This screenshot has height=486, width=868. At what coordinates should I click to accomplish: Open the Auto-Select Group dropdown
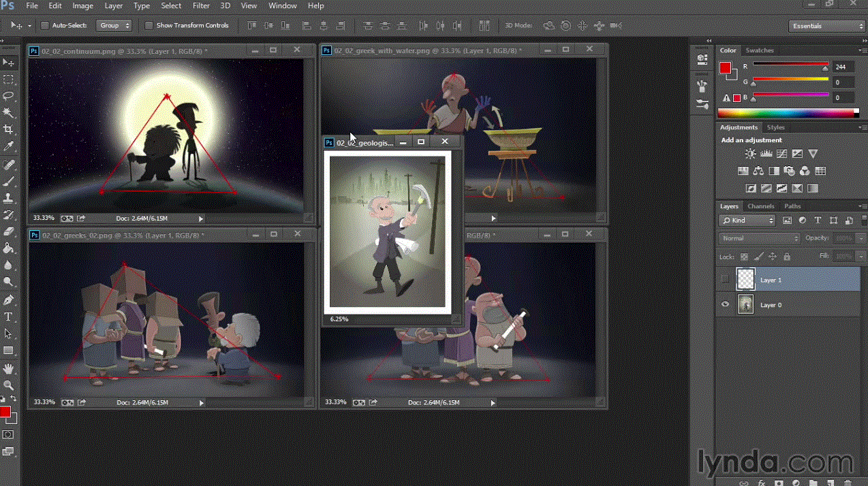click(114, 25)
